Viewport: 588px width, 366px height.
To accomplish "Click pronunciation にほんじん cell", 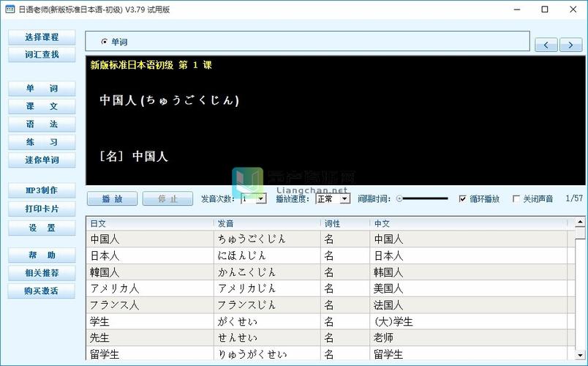I will pyautogui.click(x=267, y=255).
